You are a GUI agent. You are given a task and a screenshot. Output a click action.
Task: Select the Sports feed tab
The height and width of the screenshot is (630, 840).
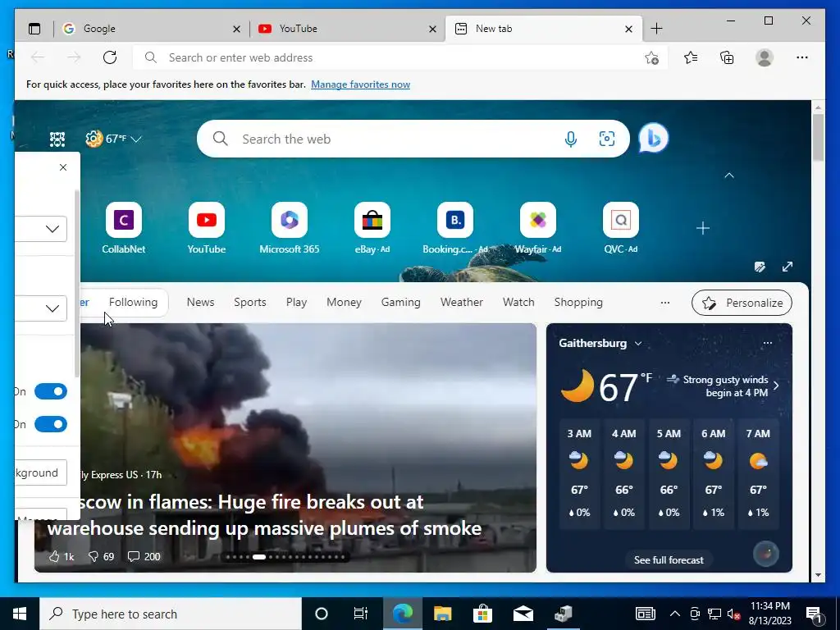[x=249, y=302]
